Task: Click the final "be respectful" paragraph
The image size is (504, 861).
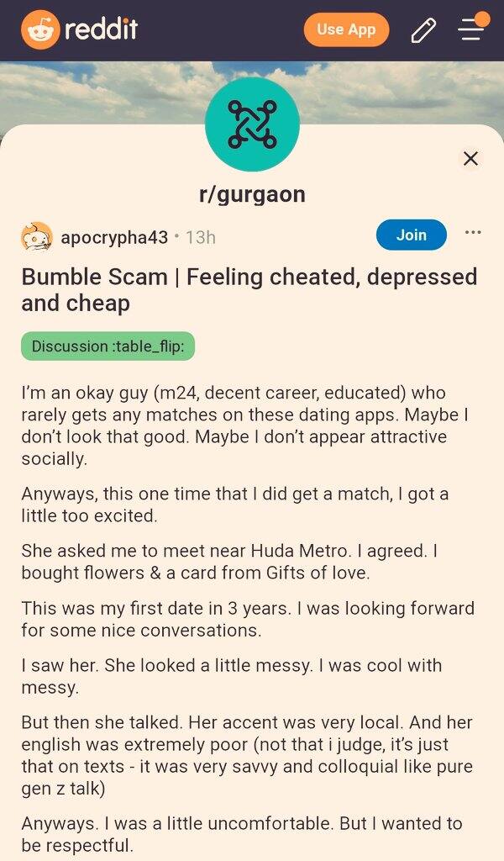Action: point(242,834)
